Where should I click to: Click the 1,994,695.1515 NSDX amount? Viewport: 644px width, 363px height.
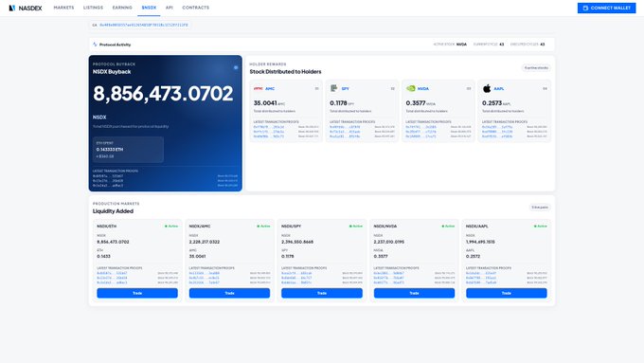coord(480,242)
